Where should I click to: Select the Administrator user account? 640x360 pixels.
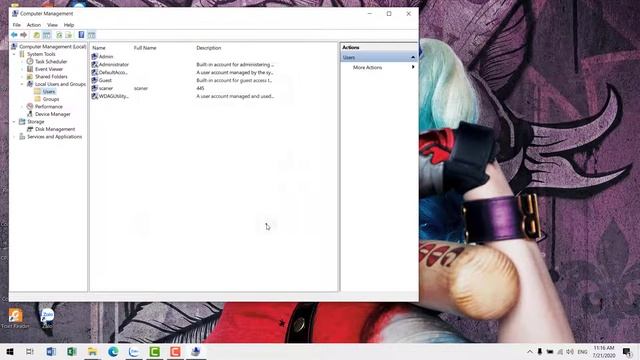[113, 64]
